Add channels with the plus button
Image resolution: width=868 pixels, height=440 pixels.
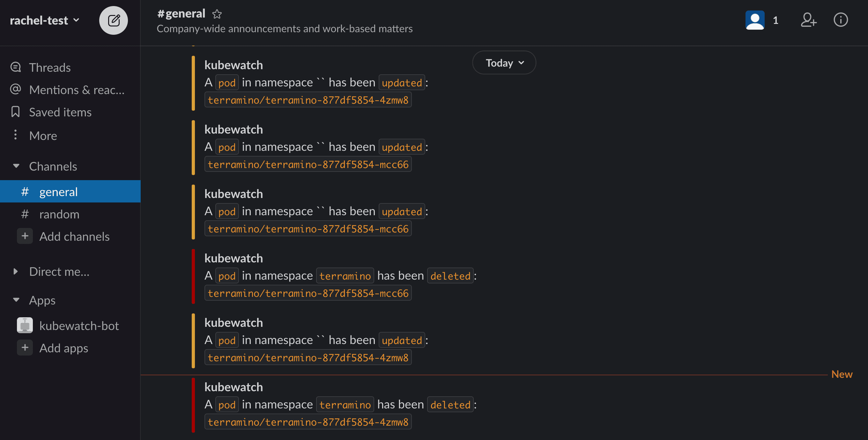[25, 236]
